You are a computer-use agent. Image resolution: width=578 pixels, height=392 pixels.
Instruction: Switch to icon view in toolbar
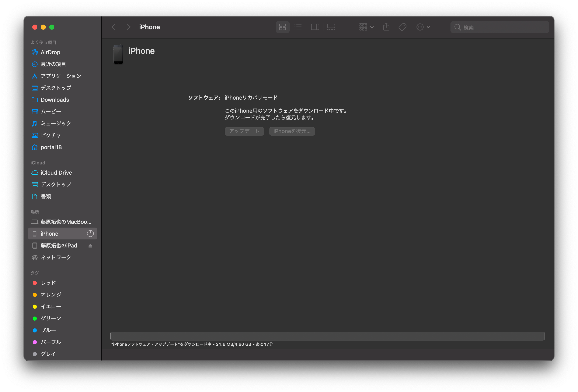(x=282, y=27)
